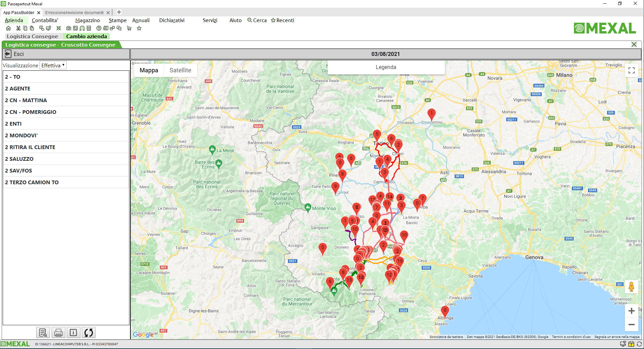Click the status bar calendar icon
644x349 pixels.
click(x=631, y=344)
